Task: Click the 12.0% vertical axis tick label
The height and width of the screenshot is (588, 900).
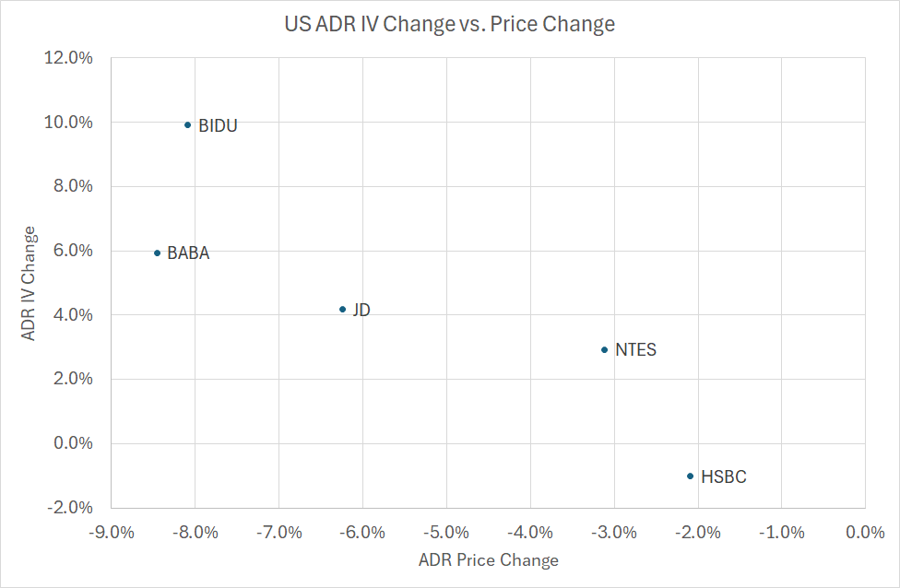Action: (x=69, y=58)
